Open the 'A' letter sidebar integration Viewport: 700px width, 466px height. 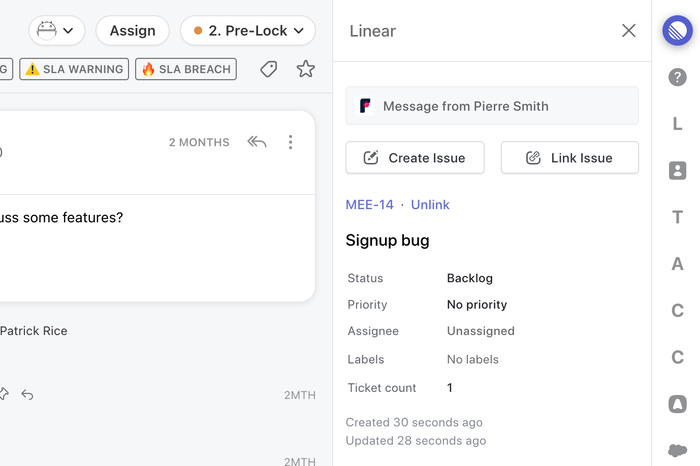[677, 264]
